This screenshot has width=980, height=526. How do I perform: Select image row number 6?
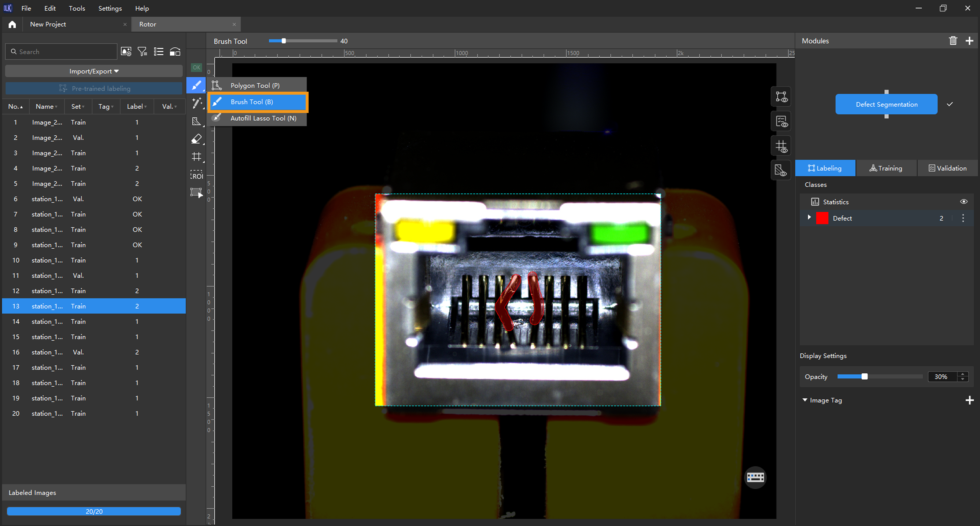[93, 199]
